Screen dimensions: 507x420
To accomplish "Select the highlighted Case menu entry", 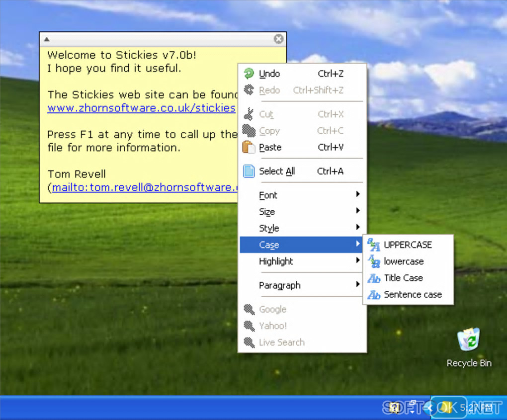I will [301, 245].
